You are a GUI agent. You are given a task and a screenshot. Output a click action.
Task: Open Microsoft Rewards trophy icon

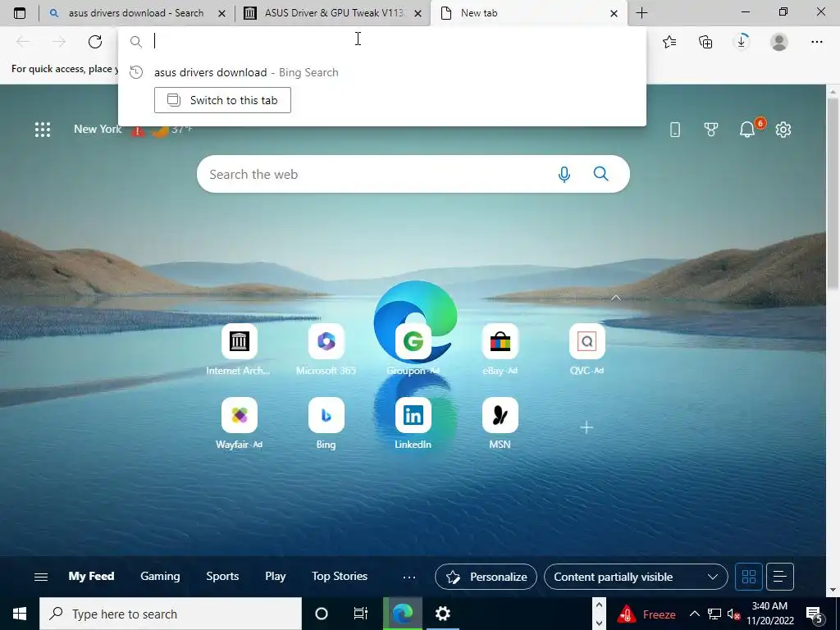point(711,129)
